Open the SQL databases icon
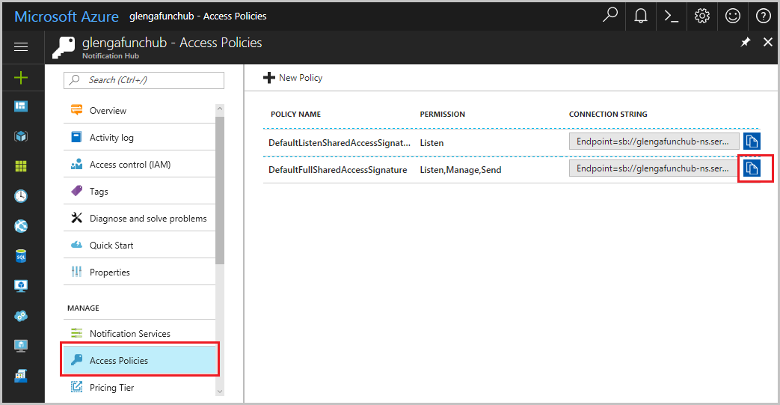This screenshot has height=405, width=780. (x=21, y=256)
